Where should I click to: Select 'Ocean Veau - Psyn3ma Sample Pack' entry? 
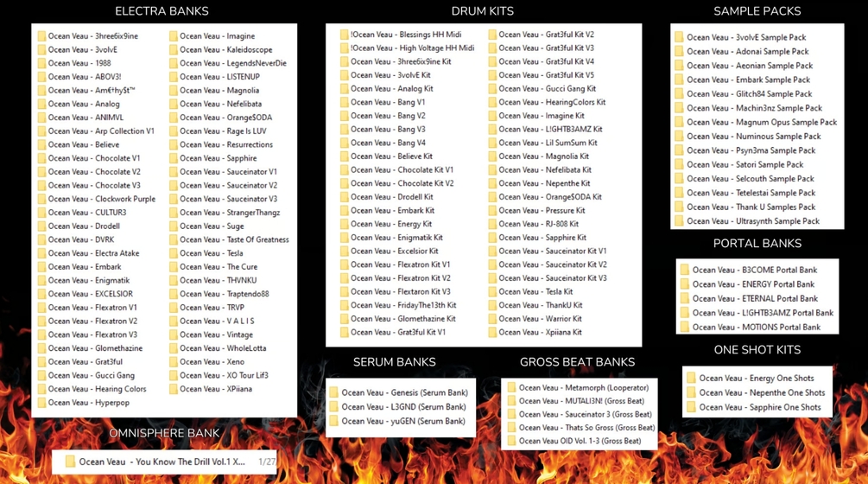coord(751,150)
